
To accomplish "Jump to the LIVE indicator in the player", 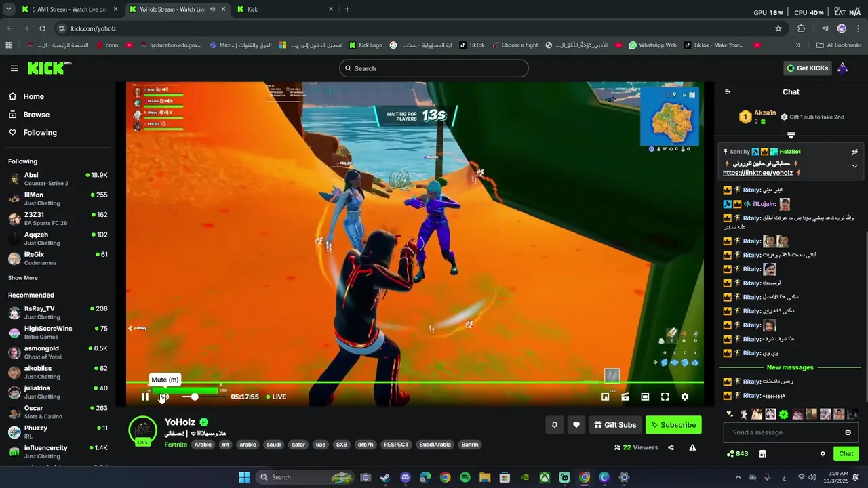I will pyautogui.click(x=276, y=396).
